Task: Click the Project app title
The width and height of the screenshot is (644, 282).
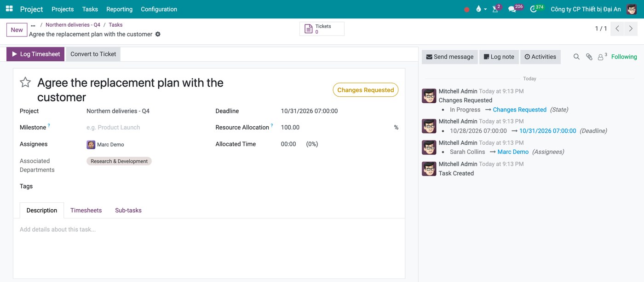Action: (x=32, y=9)
